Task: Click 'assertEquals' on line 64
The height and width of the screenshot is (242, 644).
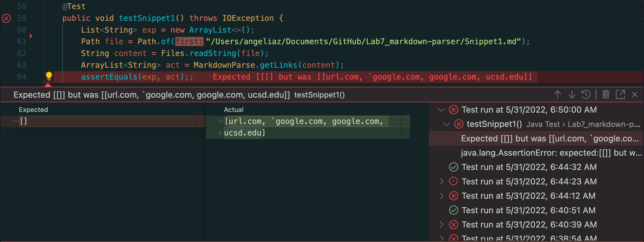Action: click(109, 77)
